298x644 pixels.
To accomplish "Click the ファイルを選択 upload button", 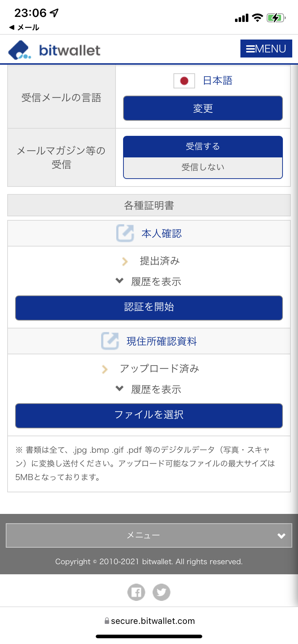I will (x=149, y=416).
